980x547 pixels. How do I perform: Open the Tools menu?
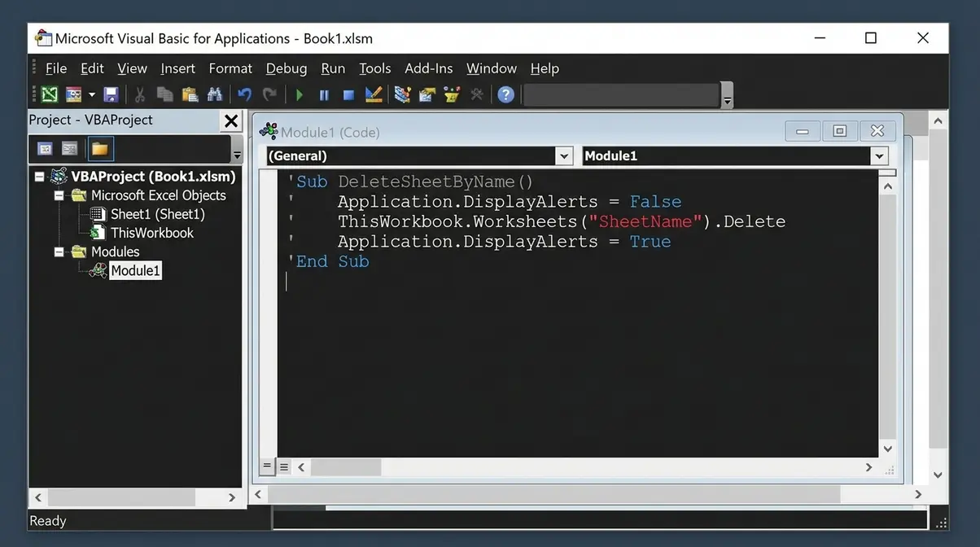point(374,68)
